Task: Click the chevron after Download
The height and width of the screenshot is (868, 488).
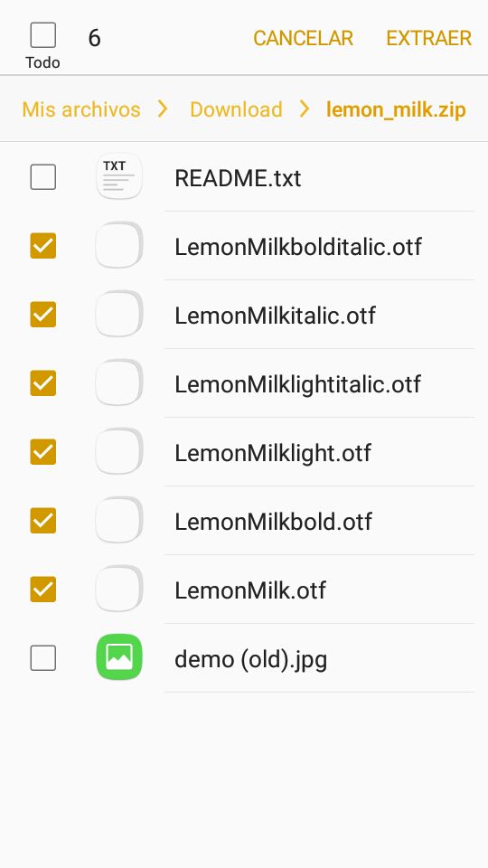Action: tap(305, 109)
